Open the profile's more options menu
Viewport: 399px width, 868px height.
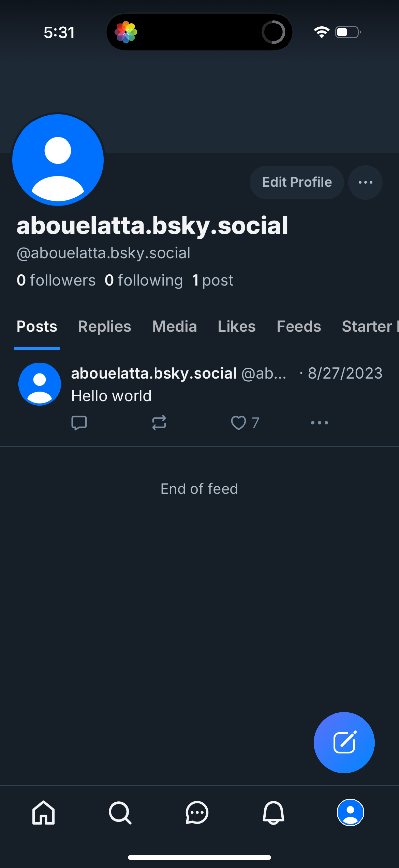(365, 182)
